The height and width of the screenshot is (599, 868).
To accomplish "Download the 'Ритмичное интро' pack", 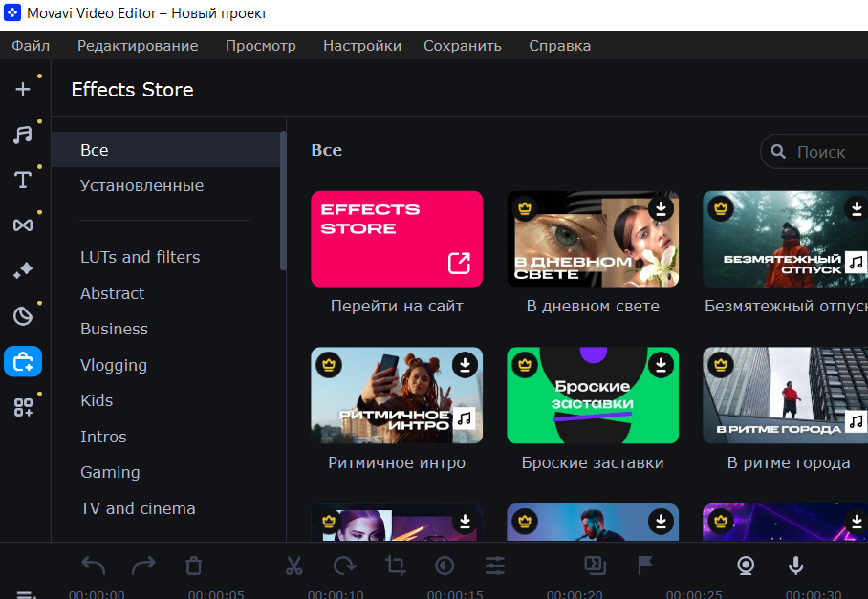I will click(465, 365).
